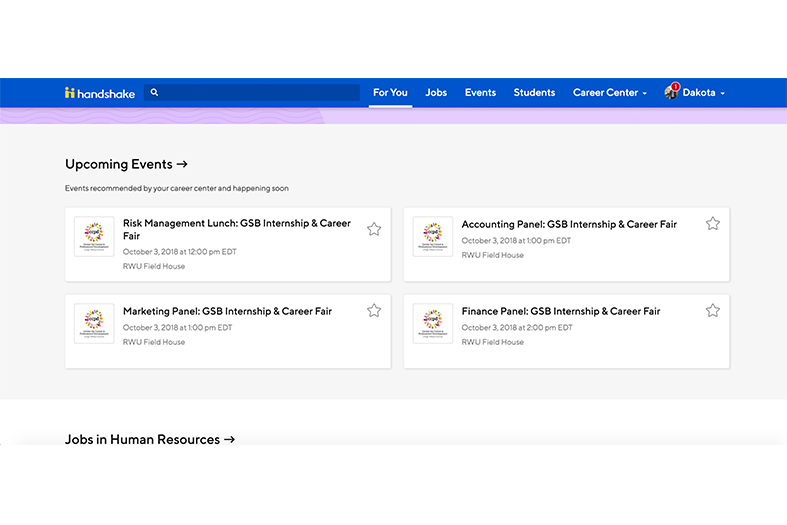787x525 pixels.
Task: Bookmark Finance Panel event with star
Action: (x=712, y=311)
